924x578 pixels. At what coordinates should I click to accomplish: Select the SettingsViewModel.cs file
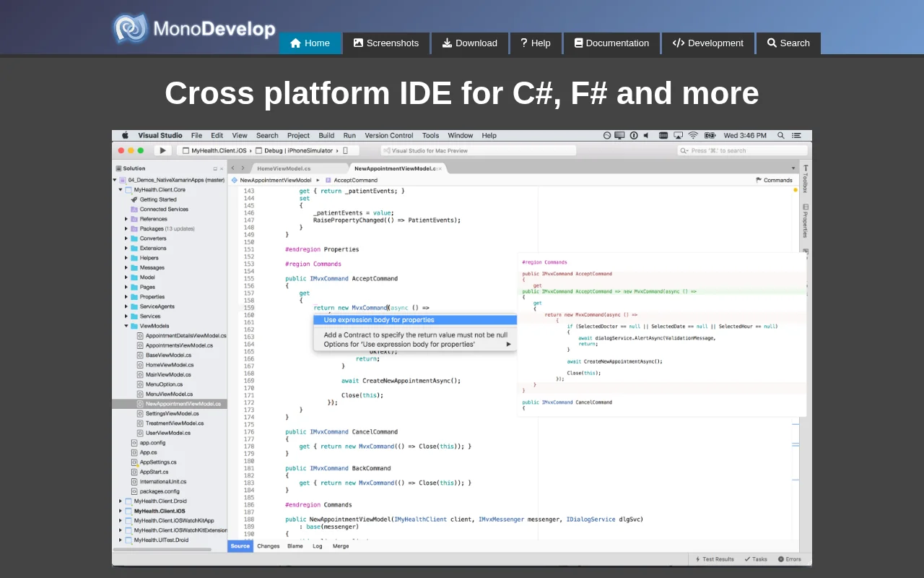click(167, 413)
